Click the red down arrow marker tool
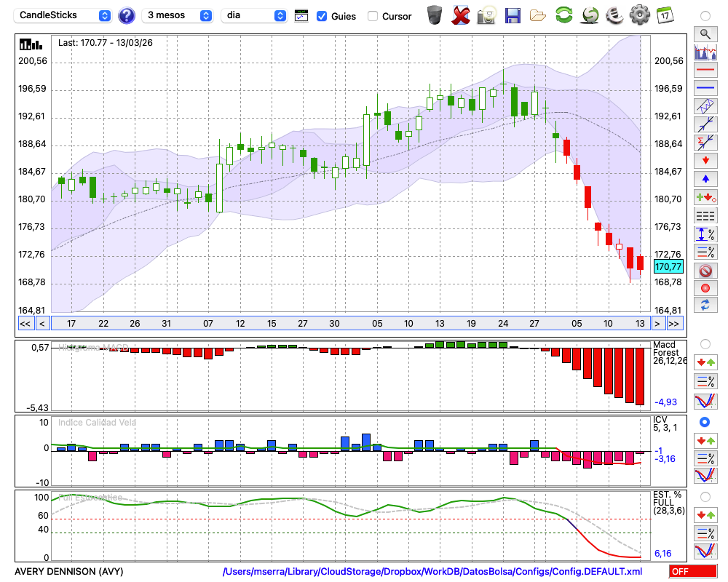 705,161
